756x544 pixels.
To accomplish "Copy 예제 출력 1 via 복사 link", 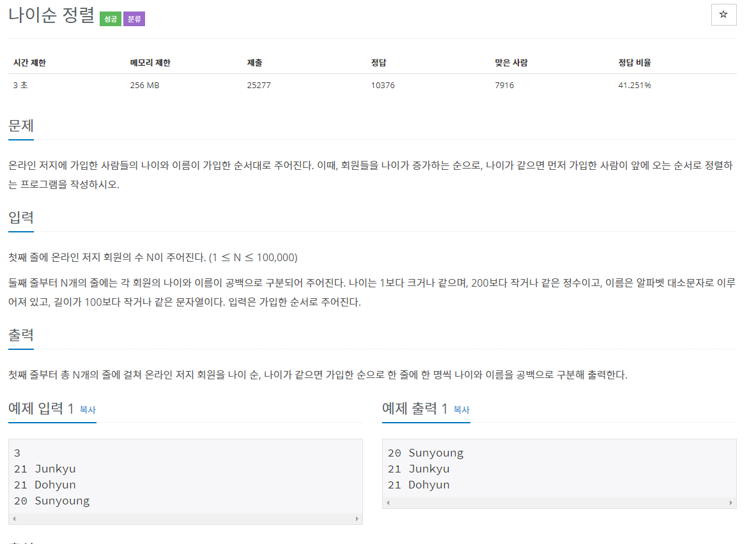I will (461, 409).
